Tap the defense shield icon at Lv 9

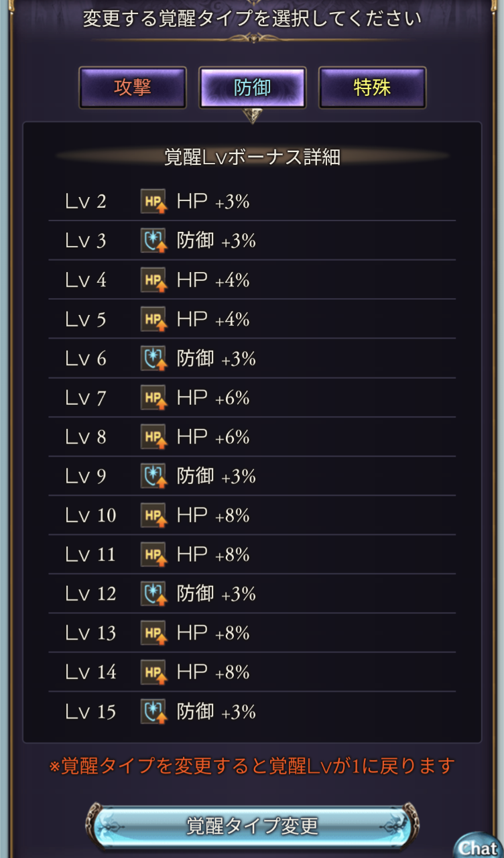click(153, 476)
